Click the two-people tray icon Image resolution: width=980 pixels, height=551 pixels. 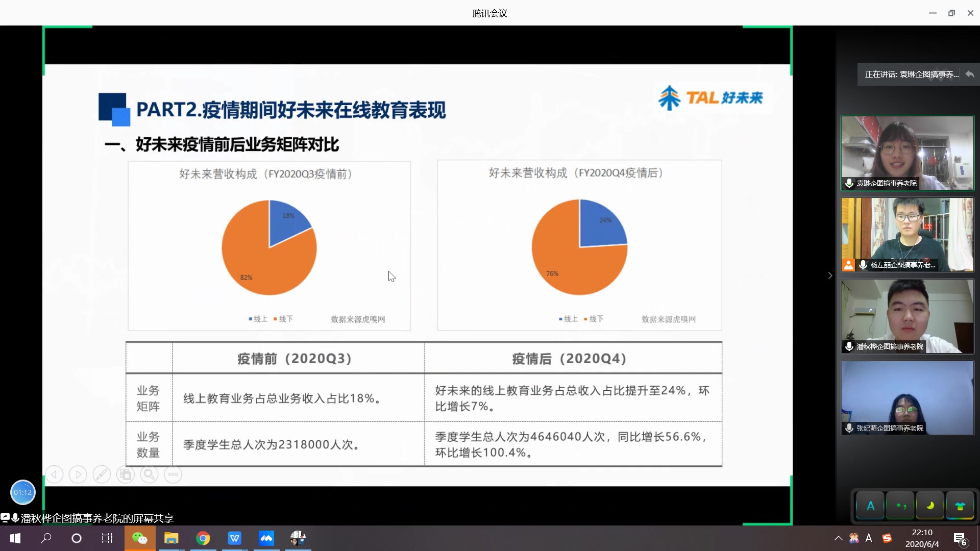pos(854,538)
